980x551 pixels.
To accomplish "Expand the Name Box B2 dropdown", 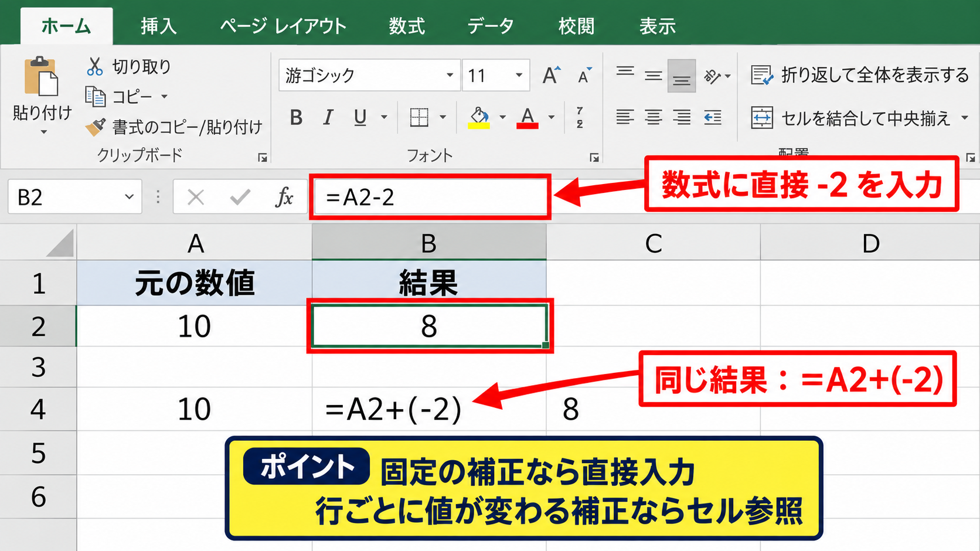I will pyautogui.click(x=129, y=197).
